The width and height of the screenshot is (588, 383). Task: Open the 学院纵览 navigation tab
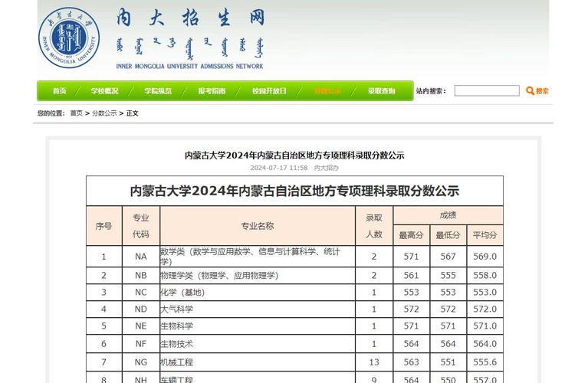158,91
